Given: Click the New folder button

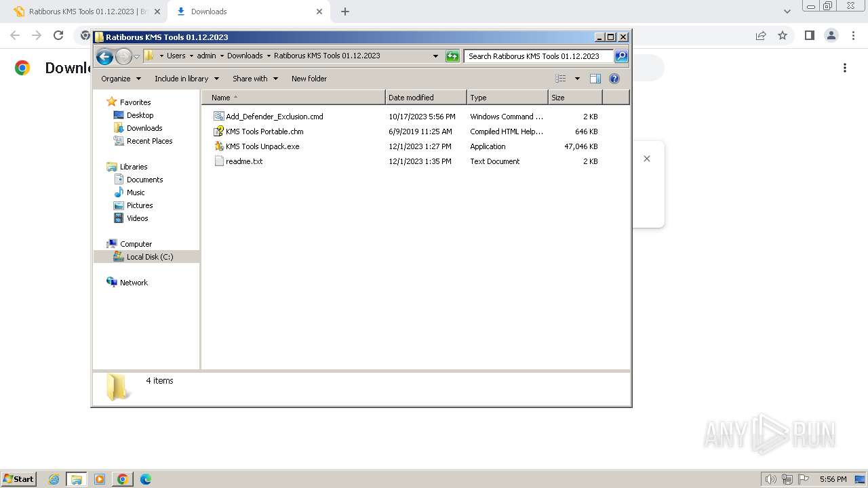Looking at the screenshot, I should [x=309, y=79].
